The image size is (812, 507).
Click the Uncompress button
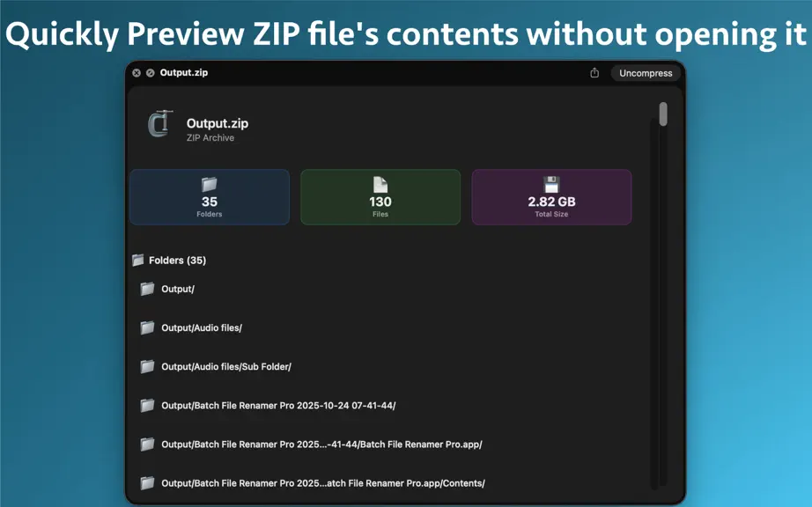click(x=646, y=73)
